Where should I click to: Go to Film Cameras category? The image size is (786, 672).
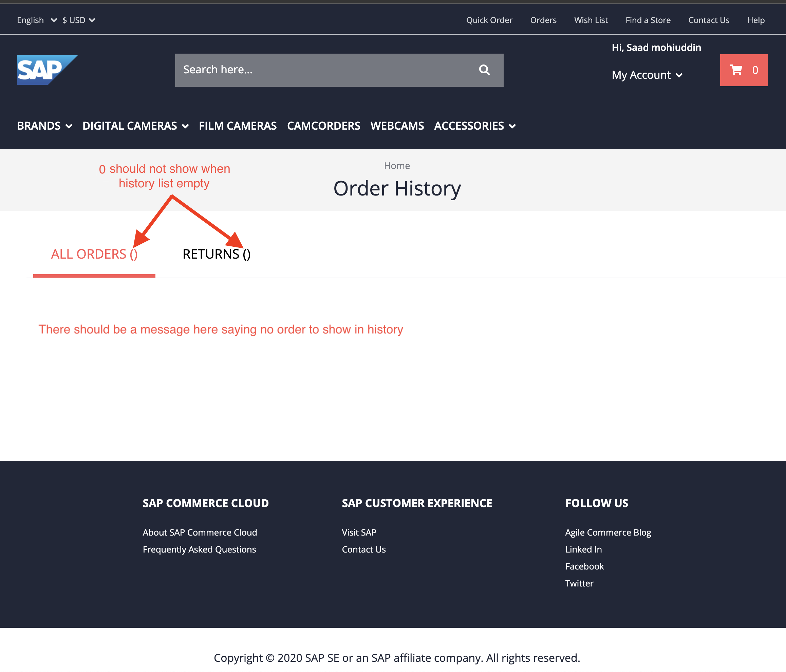click(238, 126)
